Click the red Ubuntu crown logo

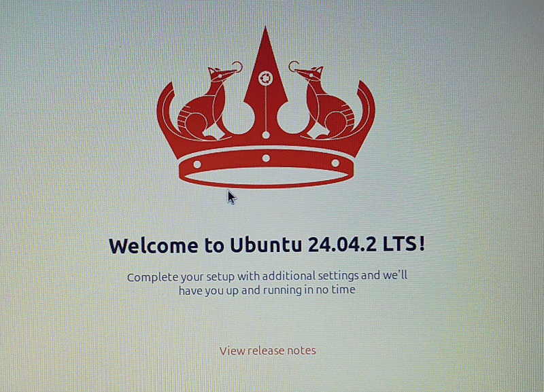(x=266, y=107)
